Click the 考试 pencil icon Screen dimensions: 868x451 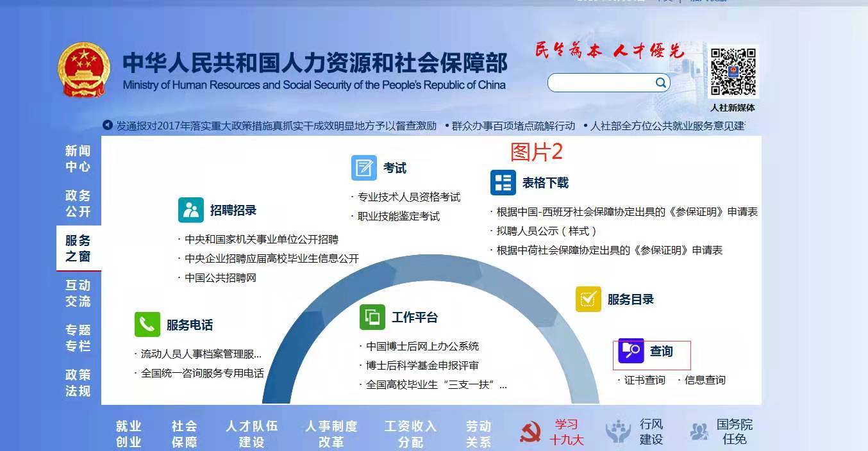[364, 168]
